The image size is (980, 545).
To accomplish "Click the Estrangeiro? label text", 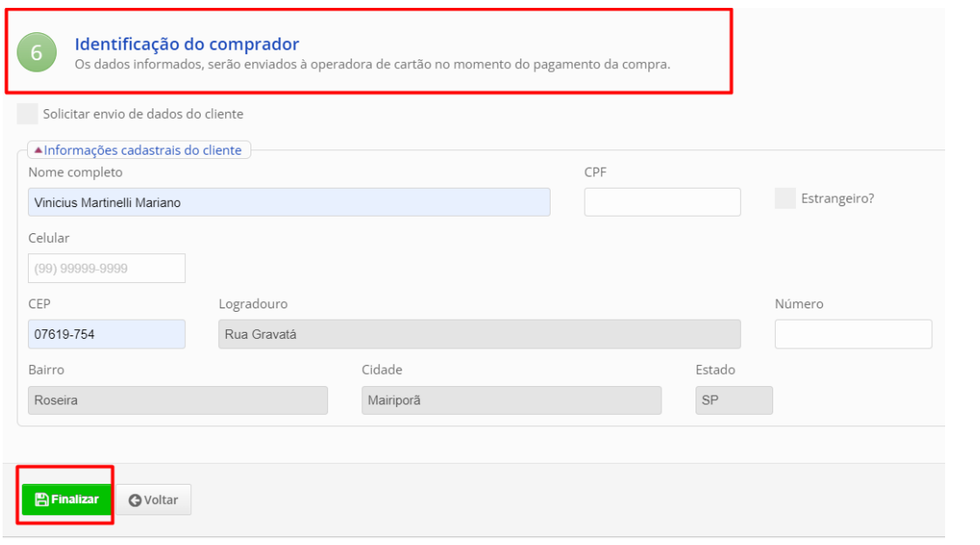I will click(x=837, y=198).
